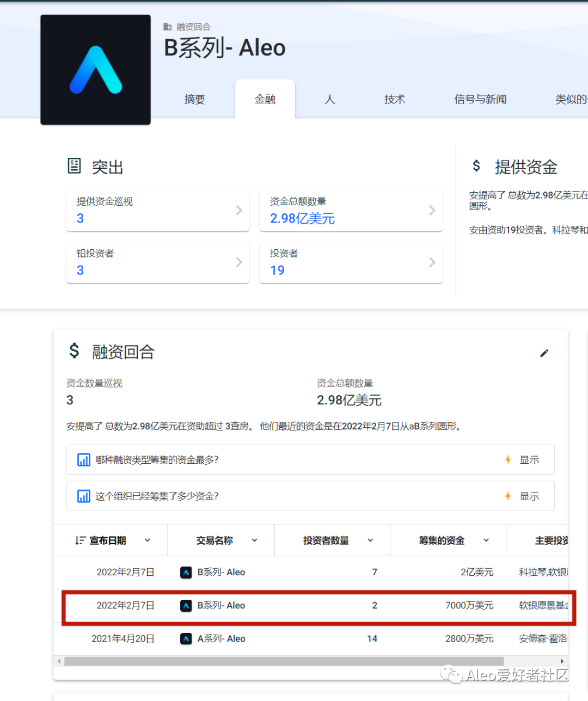Select the 摘要 tab

pos(194,99)
